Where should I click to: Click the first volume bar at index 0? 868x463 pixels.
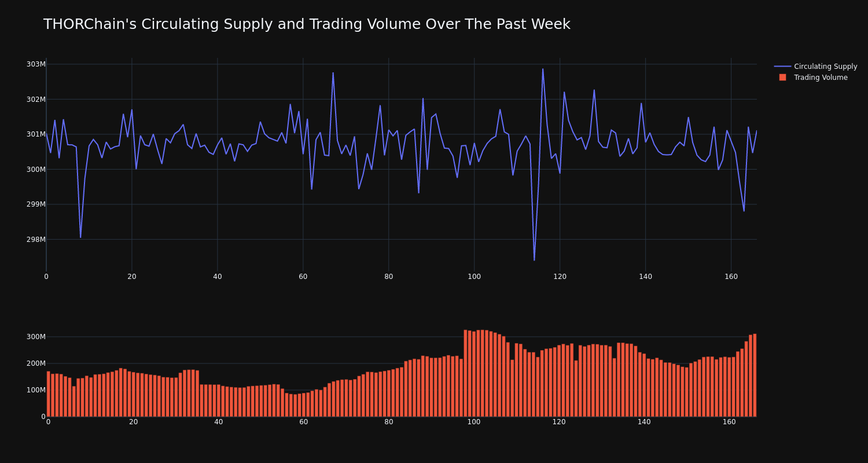point(48,394)
